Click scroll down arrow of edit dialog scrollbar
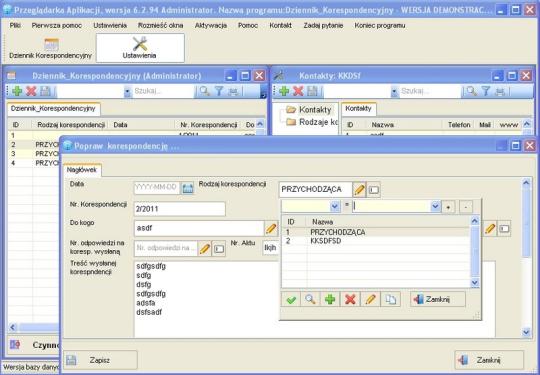 tap(526, 332)
